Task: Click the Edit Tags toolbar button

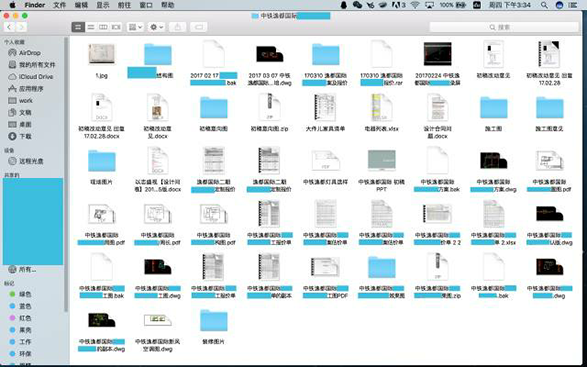Action: click(x=199, y=27)
